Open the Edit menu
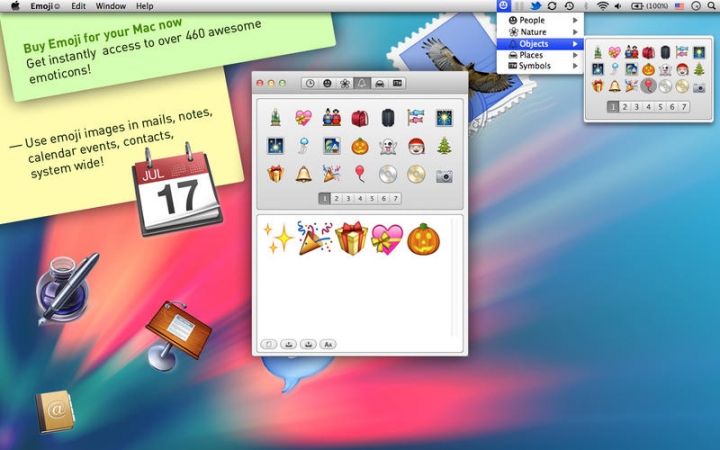 coord(79,6)
